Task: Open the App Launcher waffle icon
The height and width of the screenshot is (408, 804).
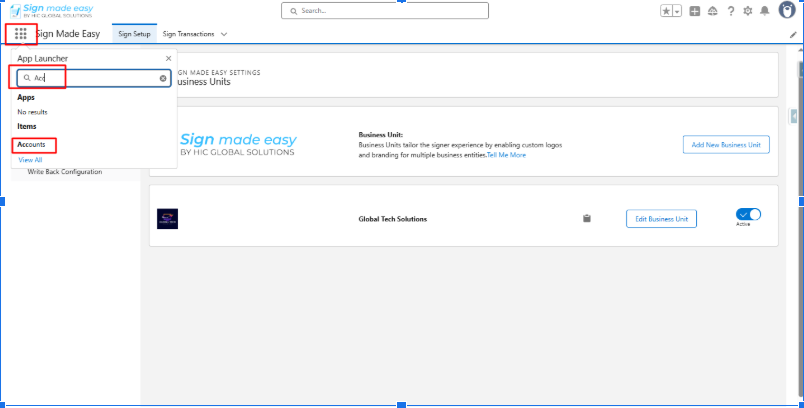Action: tap(21, 34)
